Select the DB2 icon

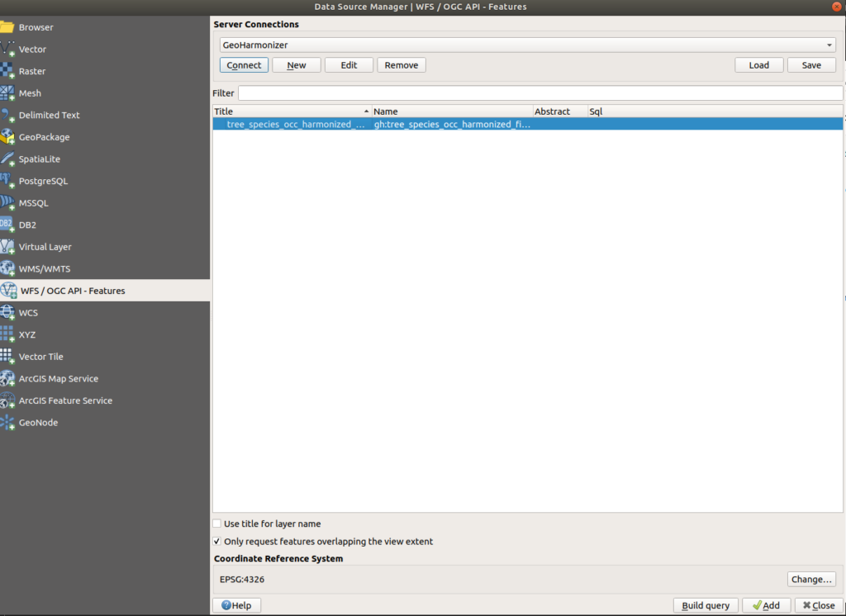tap(7, 225)
